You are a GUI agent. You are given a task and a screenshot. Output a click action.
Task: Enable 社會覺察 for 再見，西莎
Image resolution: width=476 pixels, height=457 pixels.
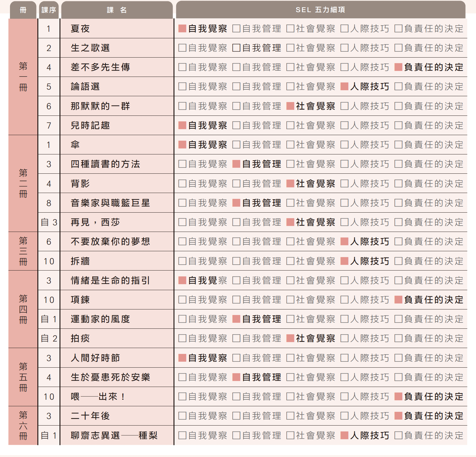tap(290, 222)
